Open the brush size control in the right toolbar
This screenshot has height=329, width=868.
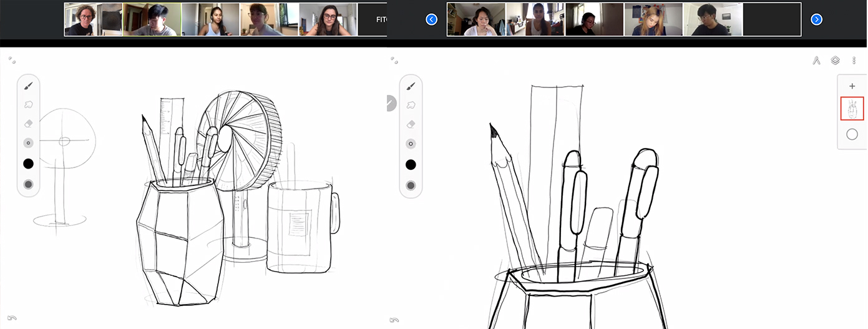[x=411, y=144]
